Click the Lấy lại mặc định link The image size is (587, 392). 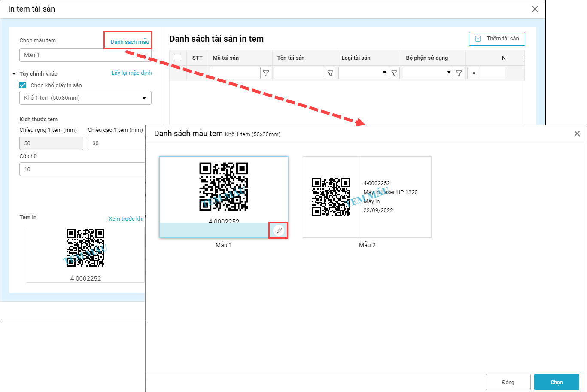coord(131,73)
